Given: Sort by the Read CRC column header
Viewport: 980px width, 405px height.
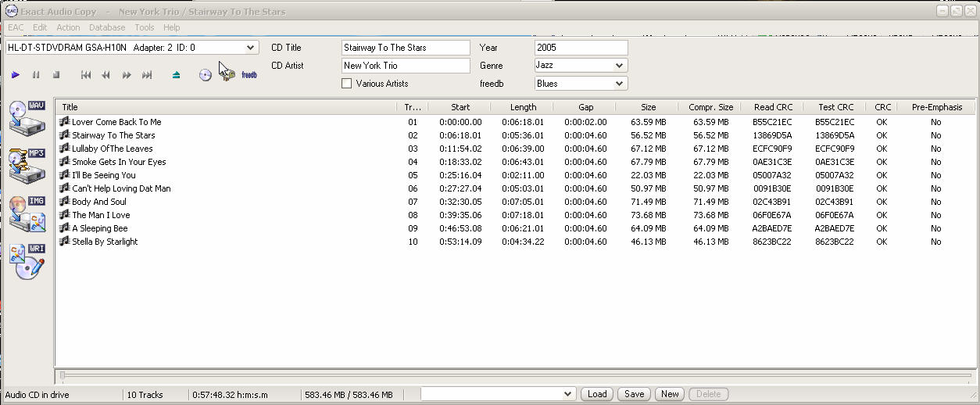Looking at the screenshot, I should click(772, 107).
